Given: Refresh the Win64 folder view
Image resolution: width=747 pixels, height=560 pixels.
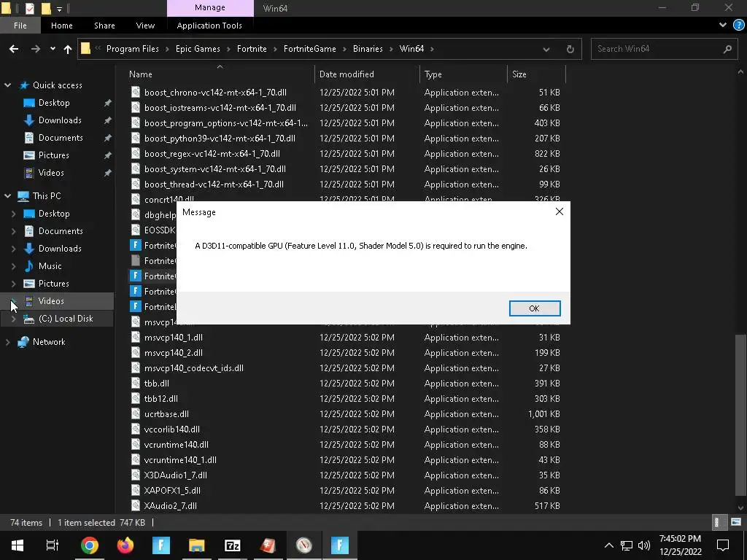Looking at the screenshot, I should pos(570,49).
